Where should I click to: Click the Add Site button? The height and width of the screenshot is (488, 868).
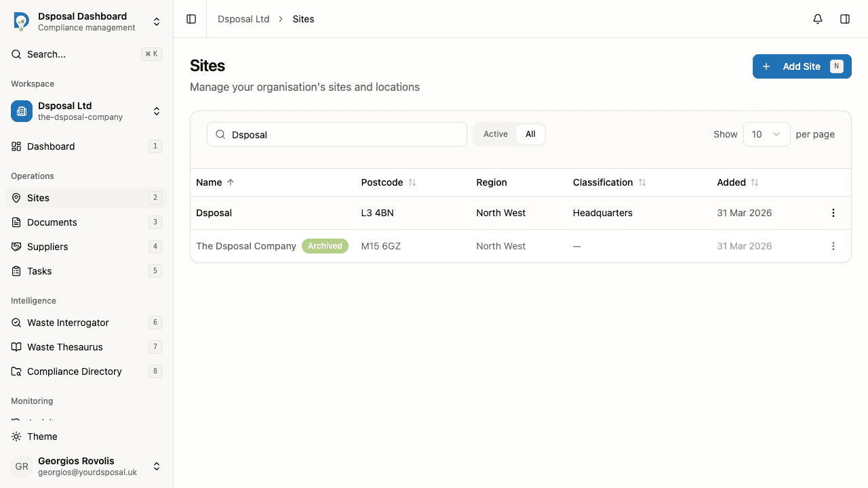pyautogui.click(x=802, y=66)
